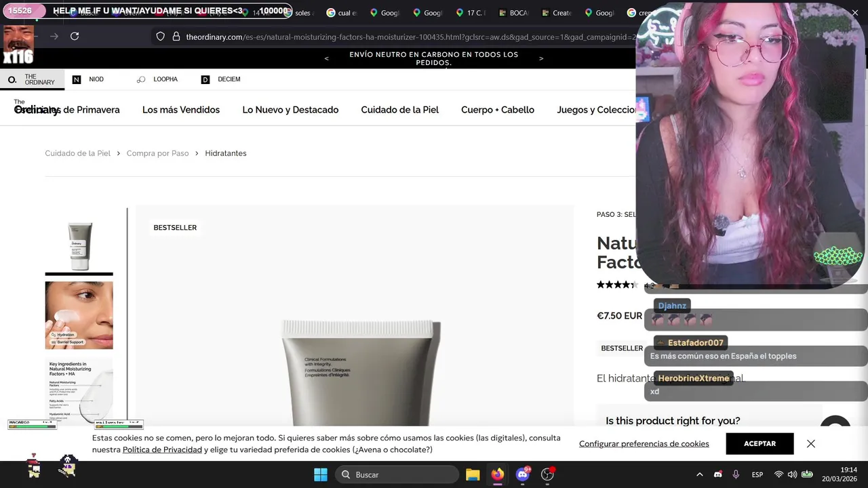Viewport: 868px width, 488px height.
Task: Click the "Is this product right for you?" heading
Action: (673, 421)
